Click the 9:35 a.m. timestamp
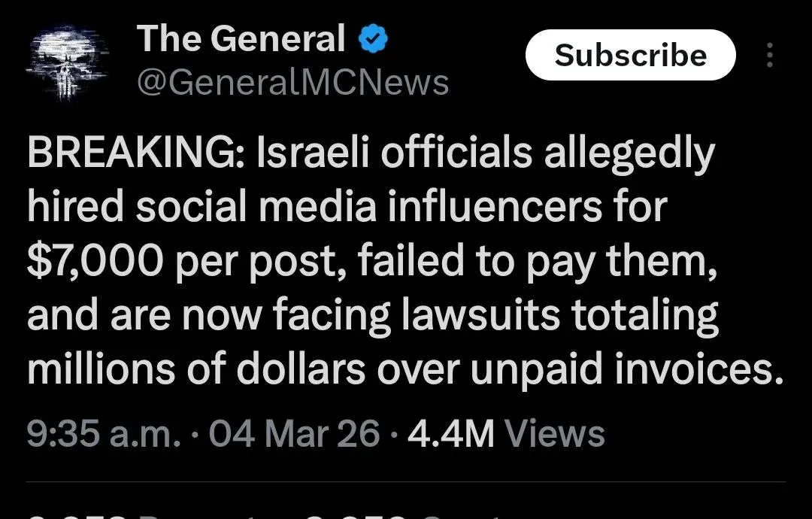 click(104, 434)
